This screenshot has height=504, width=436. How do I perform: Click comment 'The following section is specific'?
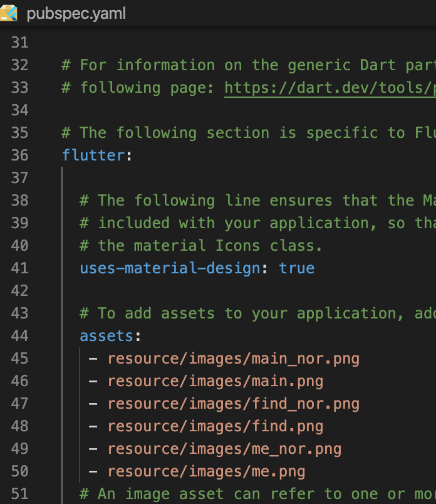pos(249,133)
